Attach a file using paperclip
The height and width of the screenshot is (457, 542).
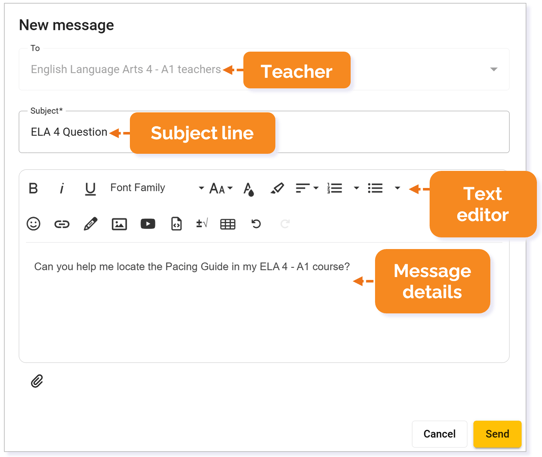pos(37,381)
